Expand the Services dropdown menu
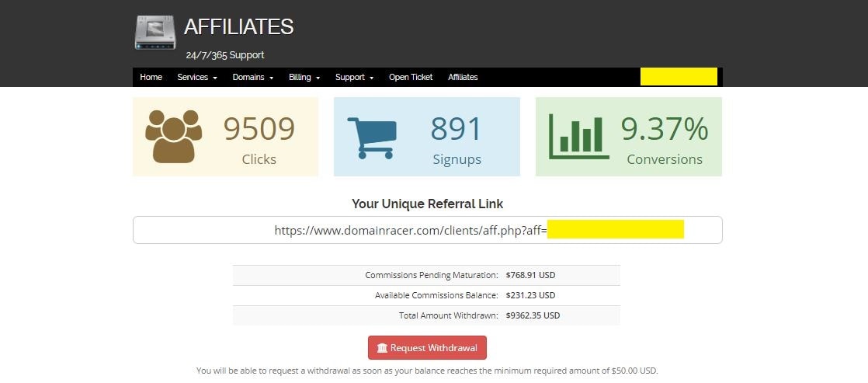Image resolution: width=868 pixels, height=383 pixels. [x=197, y=77]
